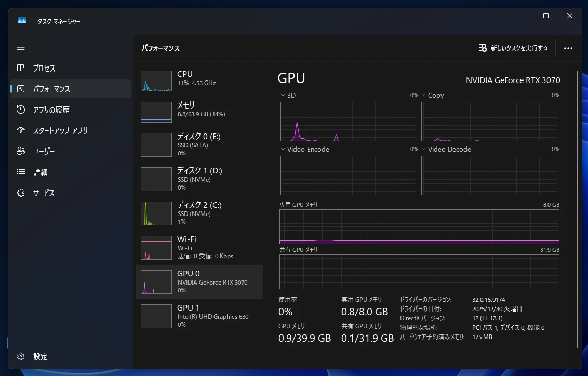Toggle the hamburger navigation menu
This screenshot has height=376, width=588.
coord(21,47)
